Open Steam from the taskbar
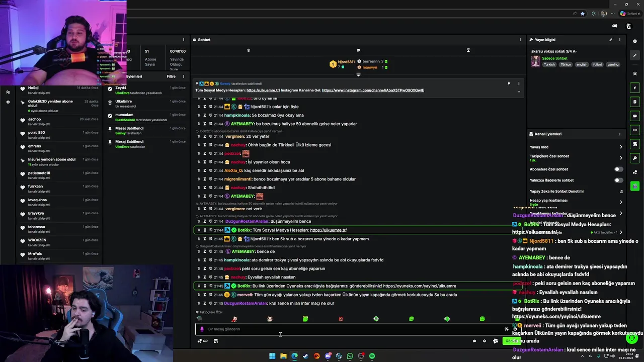 [x=305, y=356]
